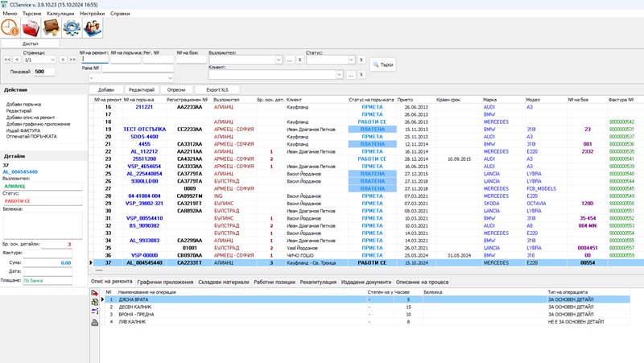The image size is (644, 363).
Task: Click the Показвай 500 count field
Action: 44,72
